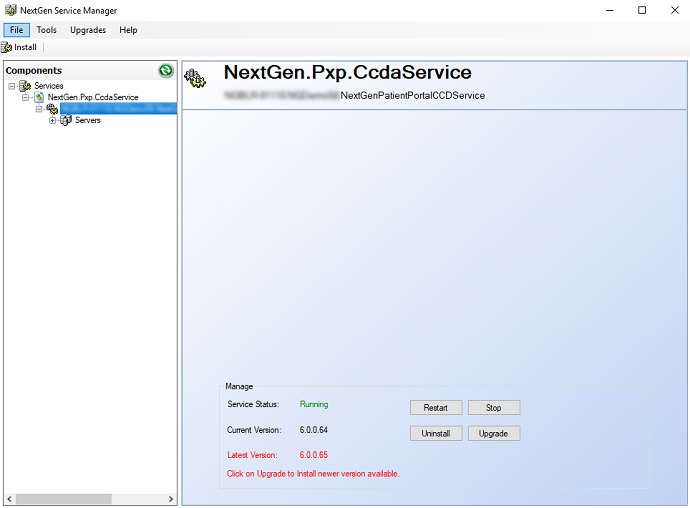Open the Upgrades menu
The width and height of the screenshot is (690, 508).
88,30
